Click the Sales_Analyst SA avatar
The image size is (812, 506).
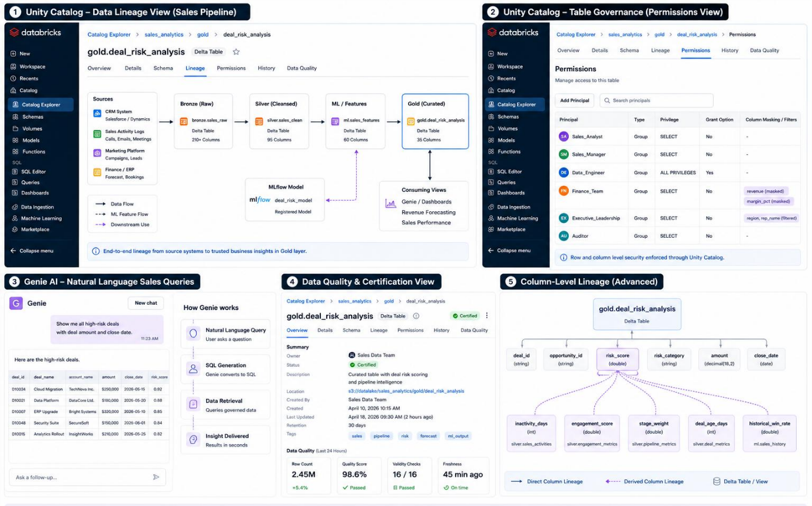564,137
